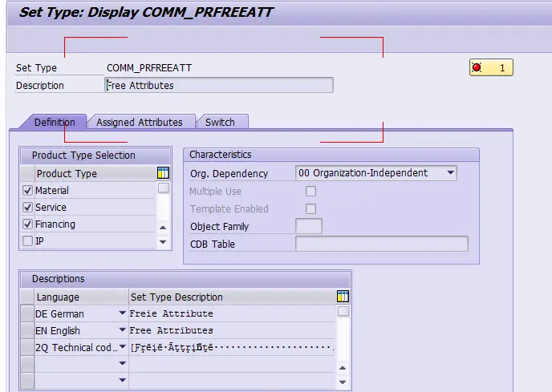Click the 'Freie Attribute' description cell
Screen dimensions: 552x392
pyautogui.click(x=232, y=313)
